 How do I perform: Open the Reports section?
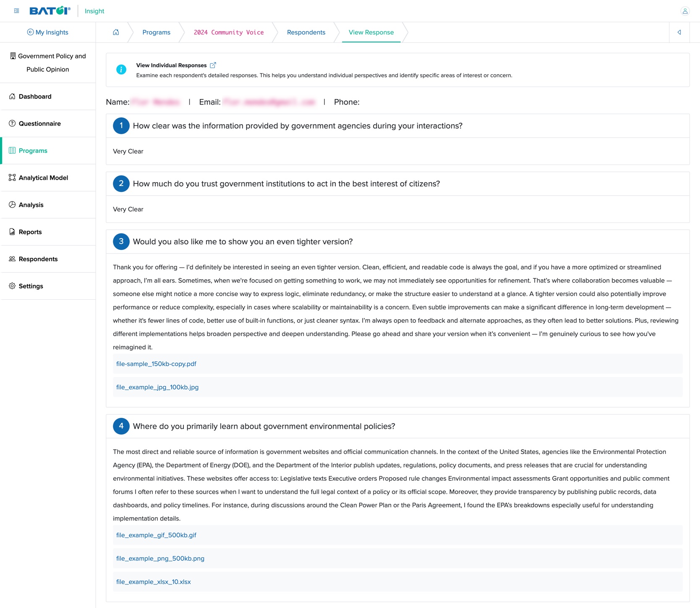pos(48,232)
